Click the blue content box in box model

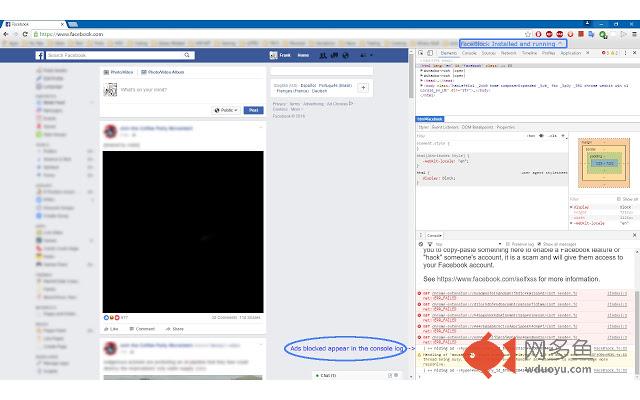pyautogui.click(x=604, y=163)
